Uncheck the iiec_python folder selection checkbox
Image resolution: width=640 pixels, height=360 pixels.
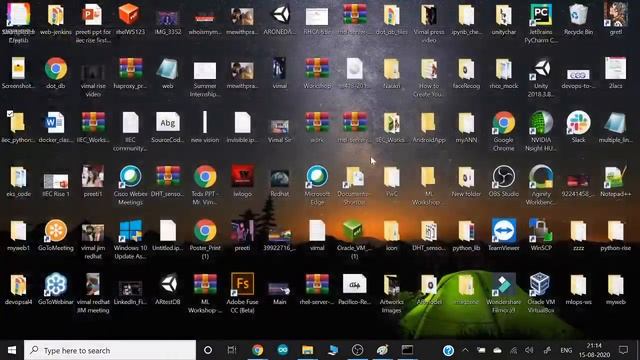(10, 114)
